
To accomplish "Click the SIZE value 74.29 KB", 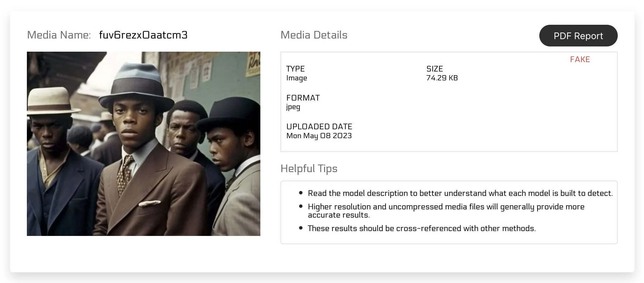I will coord(442,78).
